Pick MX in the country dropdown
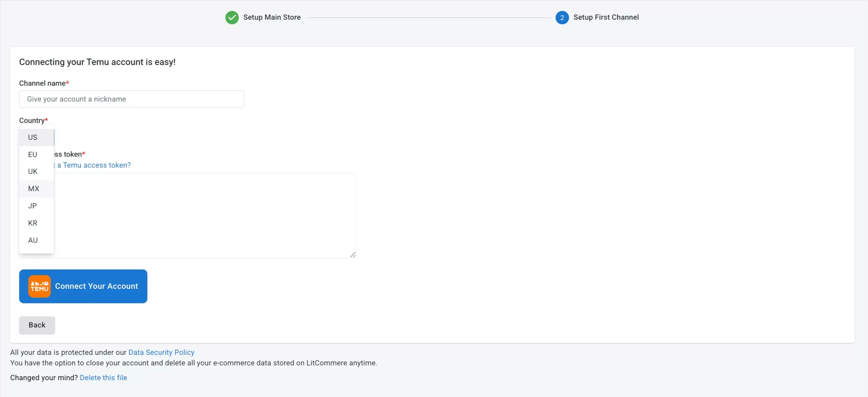The image size is (868, 397). coord(33,188)
